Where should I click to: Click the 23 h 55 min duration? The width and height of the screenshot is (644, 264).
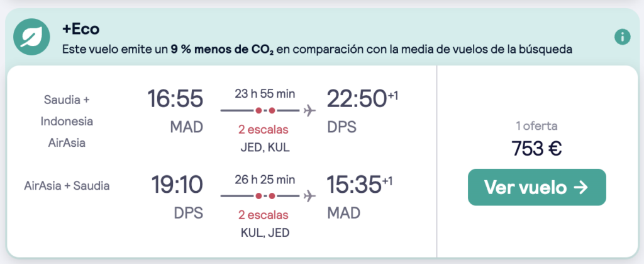(x=264, y=95)
